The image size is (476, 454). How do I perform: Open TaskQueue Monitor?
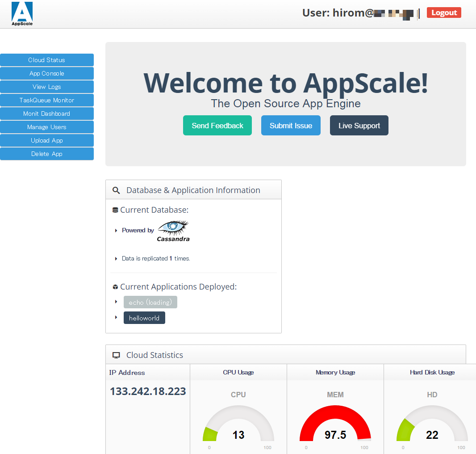coord(47,100)
